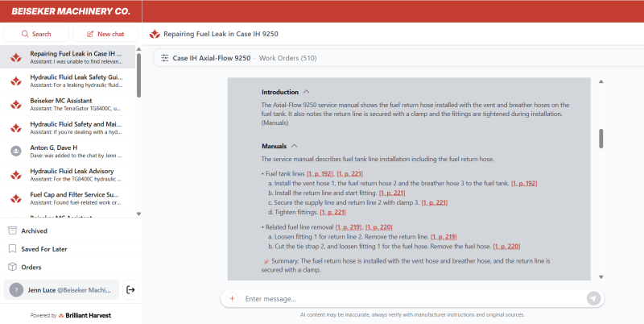The image size is (644, 324).
Task: Click Work Orders (510) filter text
Action: tap(288, 58)
